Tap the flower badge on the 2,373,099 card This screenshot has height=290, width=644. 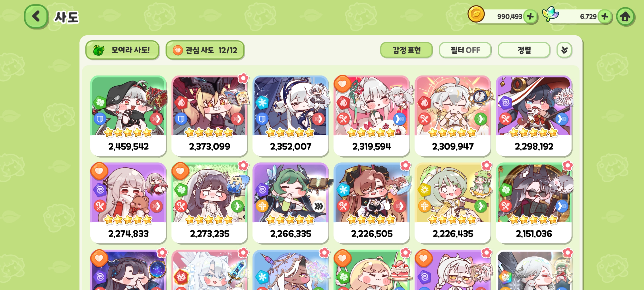tap(243, 79)
